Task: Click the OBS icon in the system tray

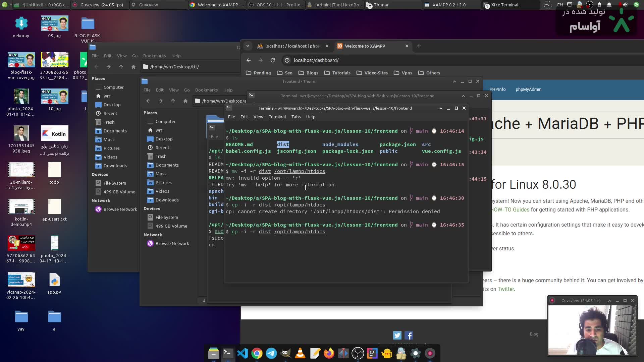Action: (x=589, y=5)
